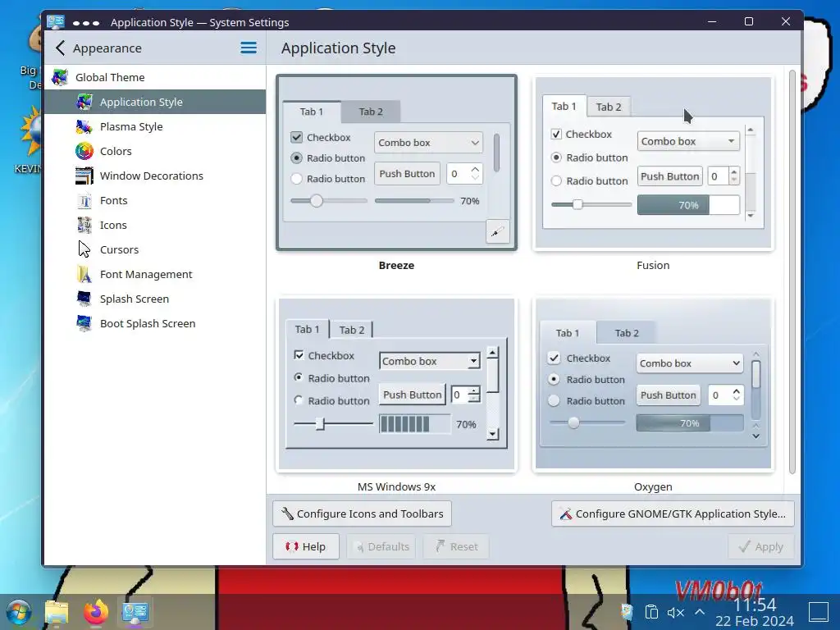Open the Start menu orb in the taskbar
840x630 pixels.
(20, 612)
